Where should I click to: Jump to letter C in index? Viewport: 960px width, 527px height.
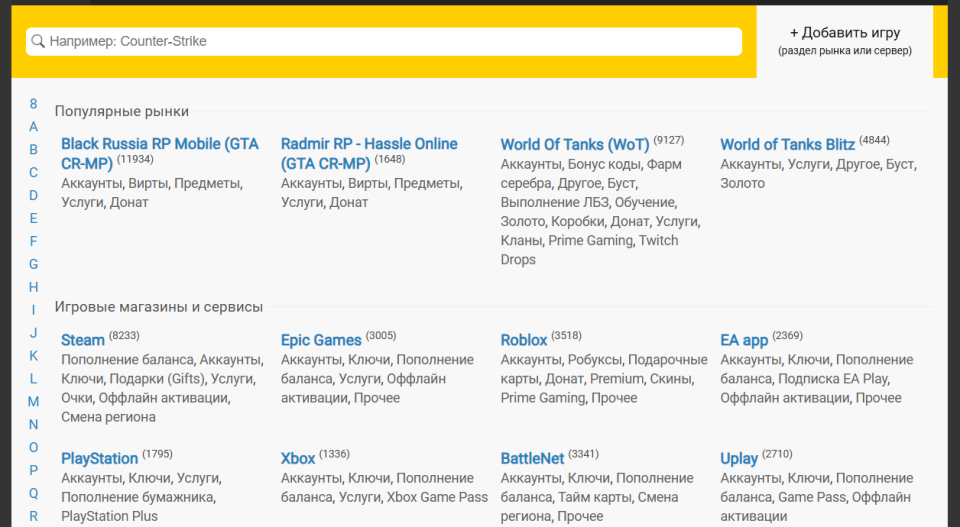34,173
